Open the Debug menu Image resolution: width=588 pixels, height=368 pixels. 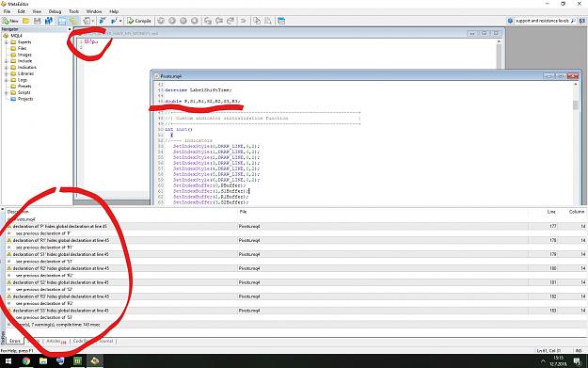click(x=55, y=11)
